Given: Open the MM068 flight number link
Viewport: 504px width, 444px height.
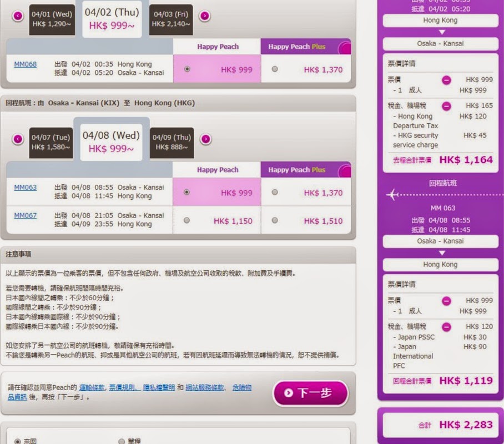Looking at the screenshot, I should tap(25, 64).
